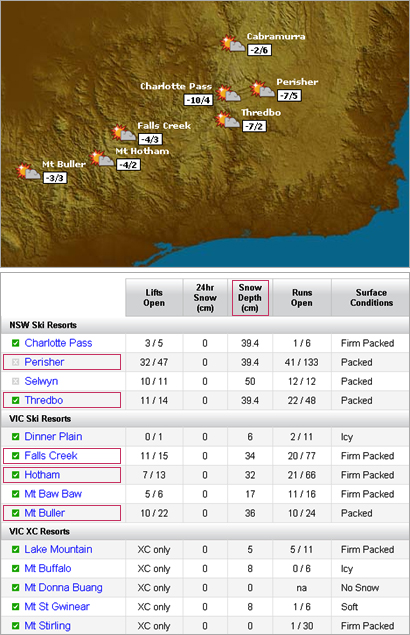
Task: Open the Mt Baw Baw link
Action: (53, 494)
